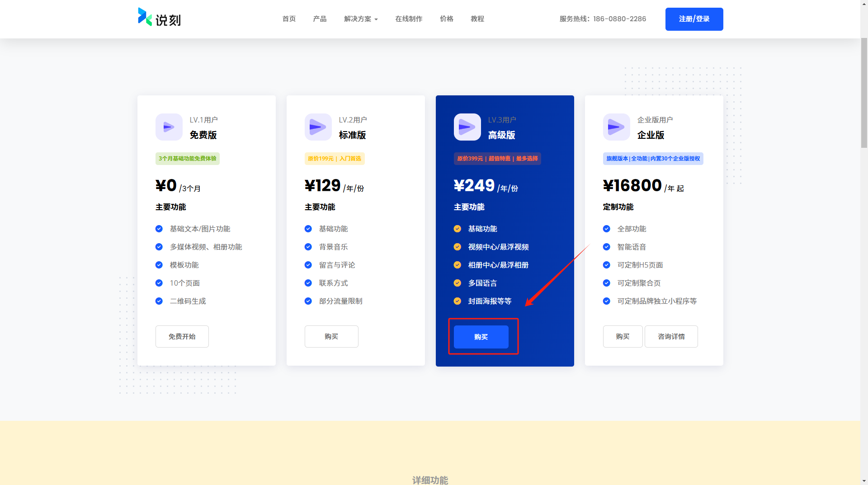The width and height of the screenshot is (868, 485).
Task: Click the checkmark beside 背景音乐
Action: click(x=308, y=247)
